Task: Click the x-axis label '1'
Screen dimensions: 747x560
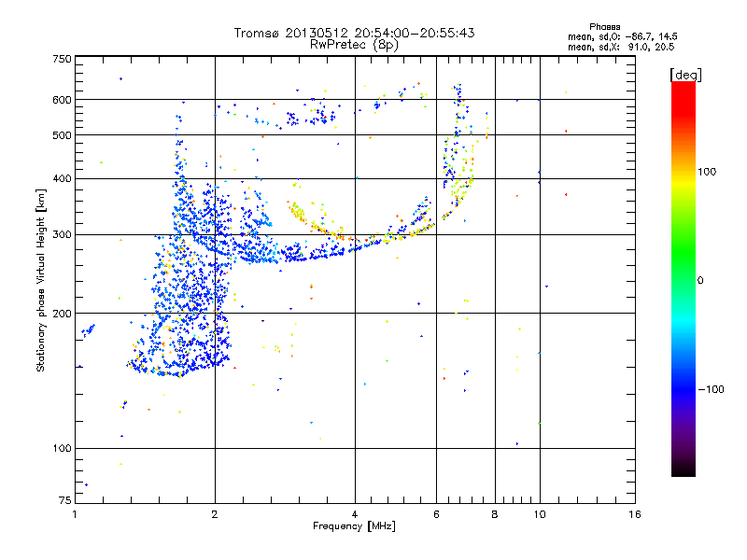Action: click(x=75, y=514)
